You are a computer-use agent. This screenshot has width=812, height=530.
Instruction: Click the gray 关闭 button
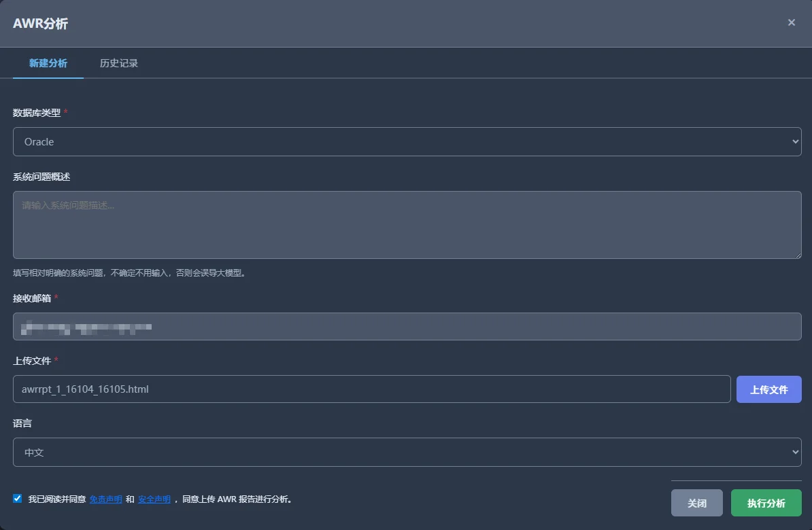(697, 503)
